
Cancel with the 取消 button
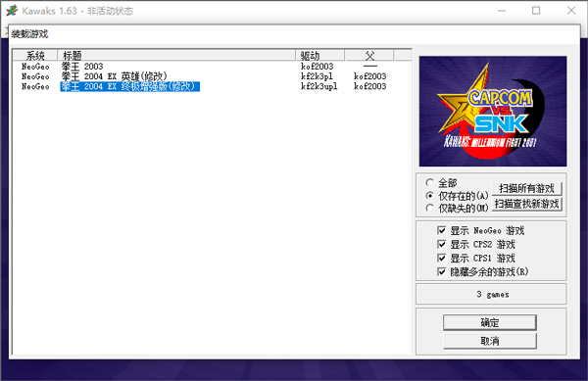click(x=490, y=341)
